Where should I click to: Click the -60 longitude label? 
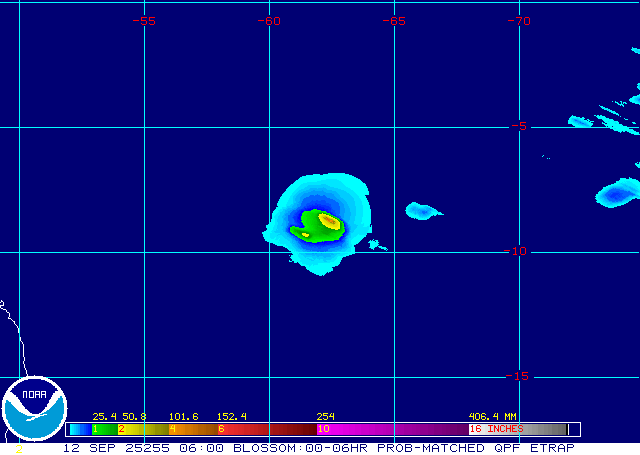pyautogui.click(x=270, y=21)
